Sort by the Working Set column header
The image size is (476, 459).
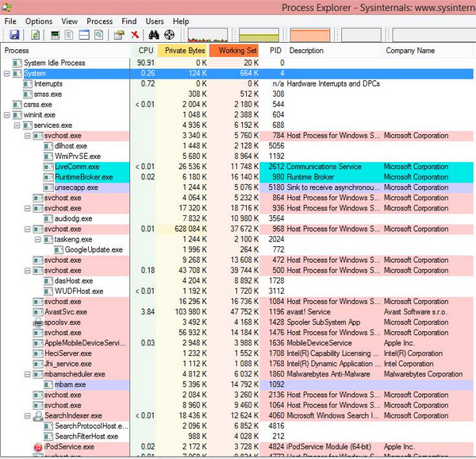pyautogui.click(x=234, y=51)
